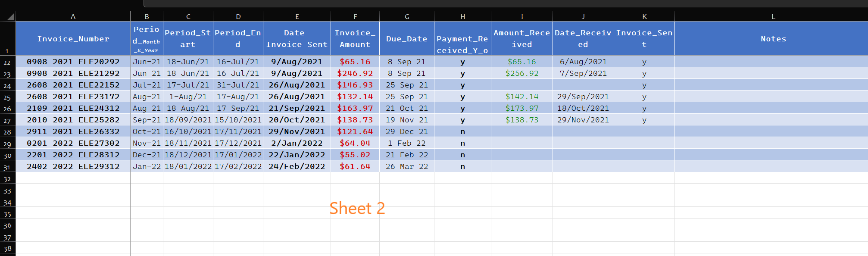Click the Due_Date header cell

click(x=407, y=38)
